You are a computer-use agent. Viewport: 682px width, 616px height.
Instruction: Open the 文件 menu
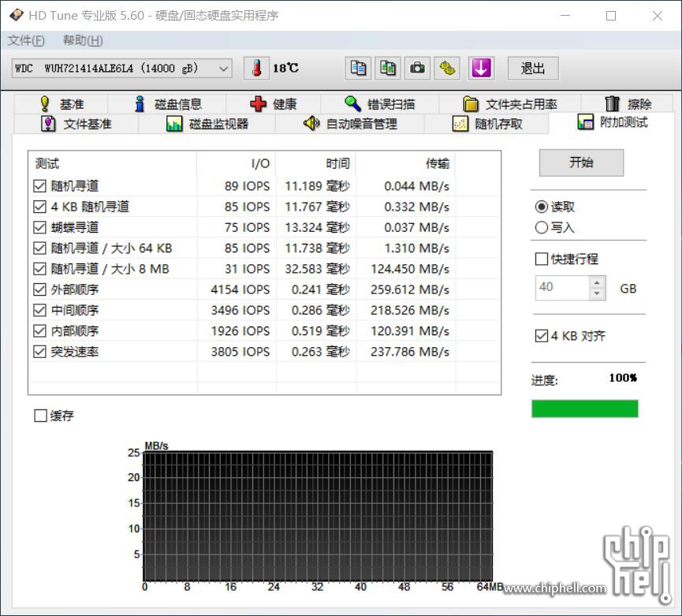25,40
